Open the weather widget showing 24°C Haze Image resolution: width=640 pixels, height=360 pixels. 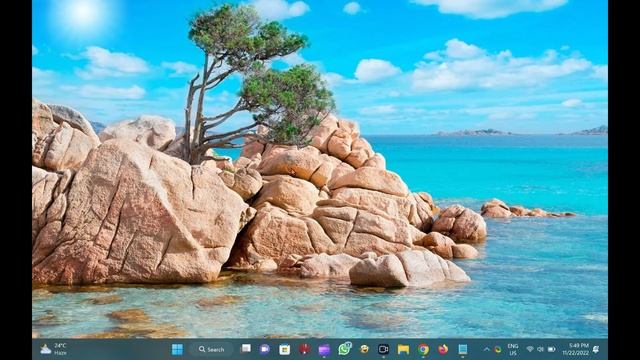53,349
